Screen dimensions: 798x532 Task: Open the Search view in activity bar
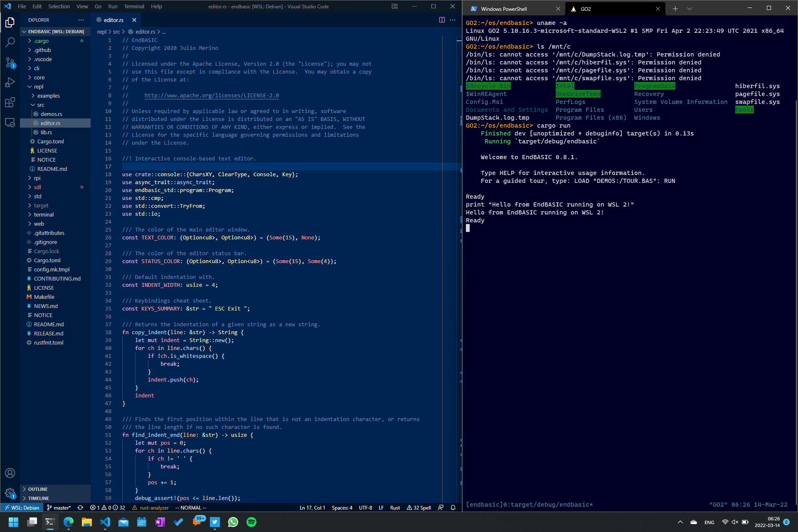click(10, 42)
